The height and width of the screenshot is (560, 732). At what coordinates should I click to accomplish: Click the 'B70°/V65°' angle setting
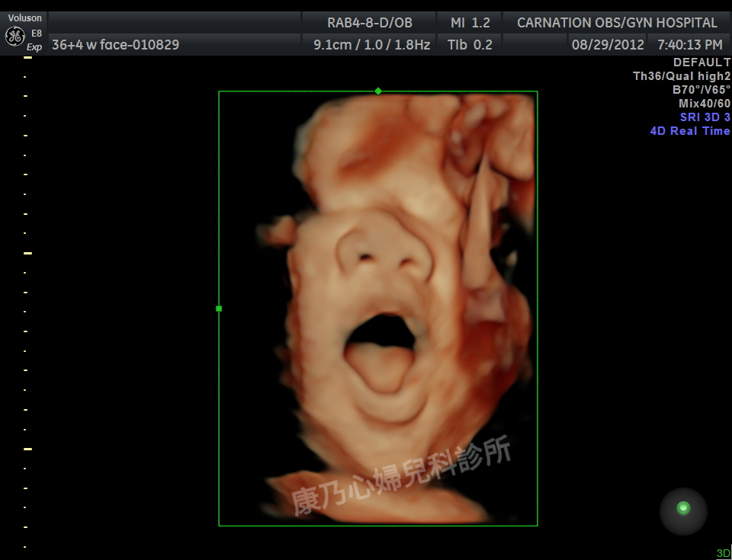701,90
